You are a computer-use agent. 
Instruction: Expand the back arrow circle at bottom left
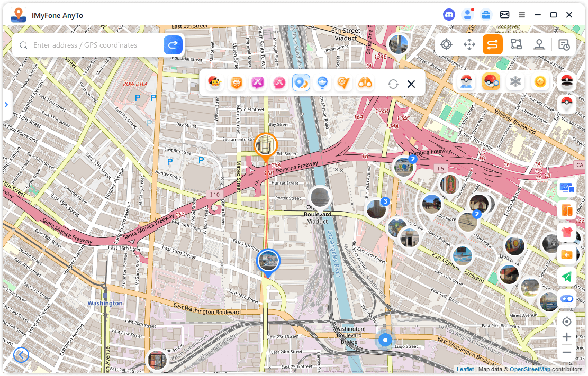[21, 355]
